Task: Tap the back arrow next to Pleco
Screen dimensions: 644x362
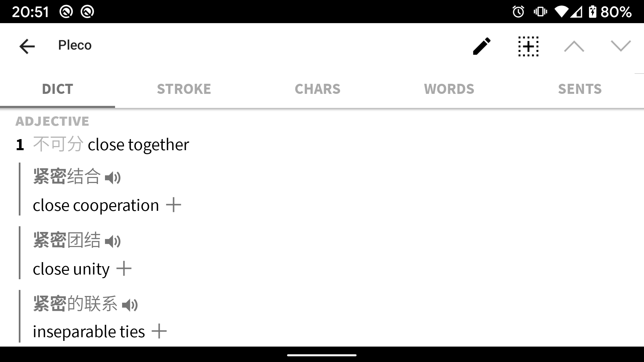Action: (27, 46)
